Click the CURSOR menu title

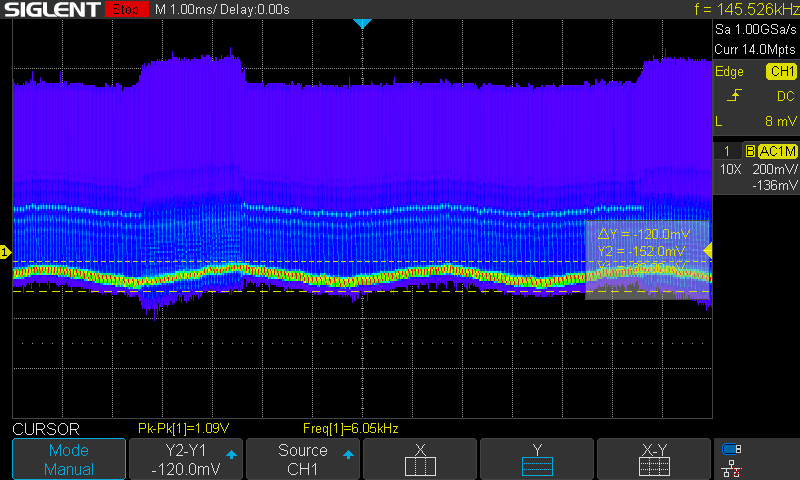(45, 429)
